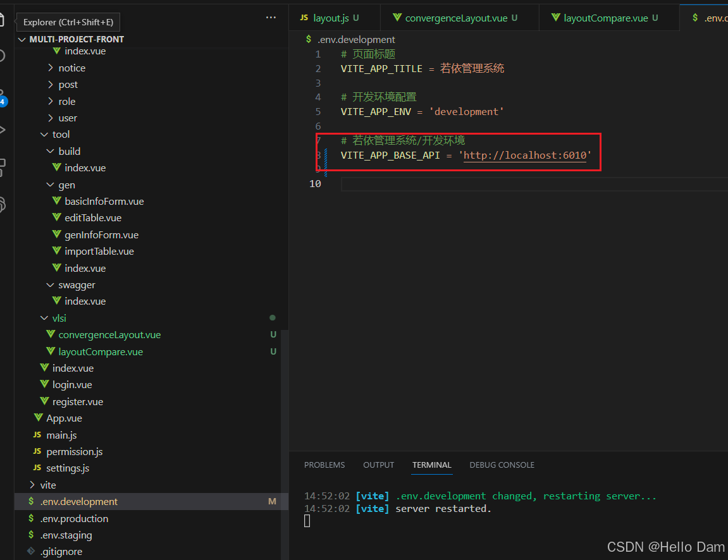Image resolution: width=728 pixels, height=560 pixels.
Task: Click the .env.development breadcrumb above the editor
Action: (356, 39)
